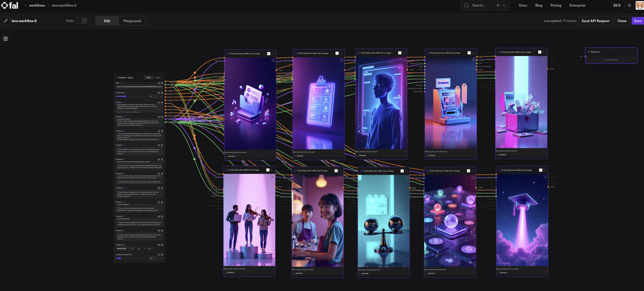Click the delete icon for Prompt 2

click(x=162, y=131)
